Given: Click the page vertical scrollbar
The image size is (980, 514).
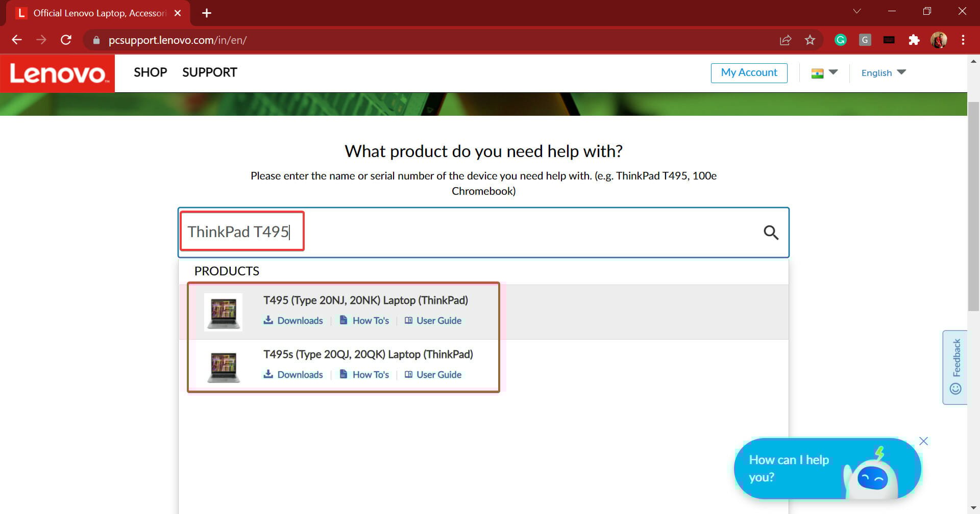Looking at the screenshot, I should tap(973, 205).
